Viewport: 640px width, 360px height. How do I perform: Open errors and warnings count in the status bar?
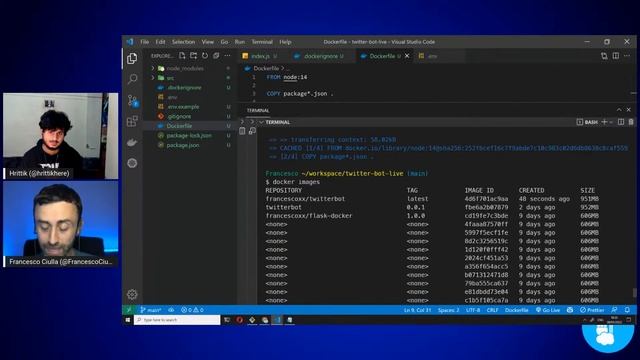[192, 310]
